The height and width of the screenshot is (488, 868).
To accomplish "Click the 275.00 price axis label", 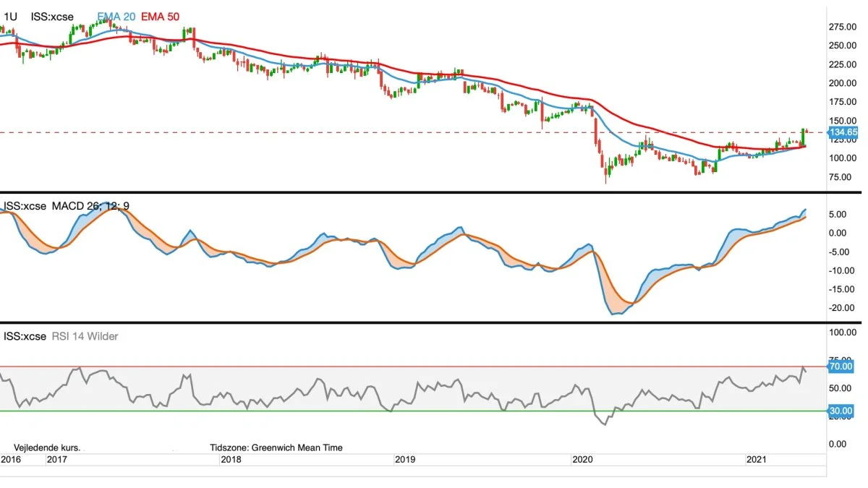I will click(x=843, y=27).
